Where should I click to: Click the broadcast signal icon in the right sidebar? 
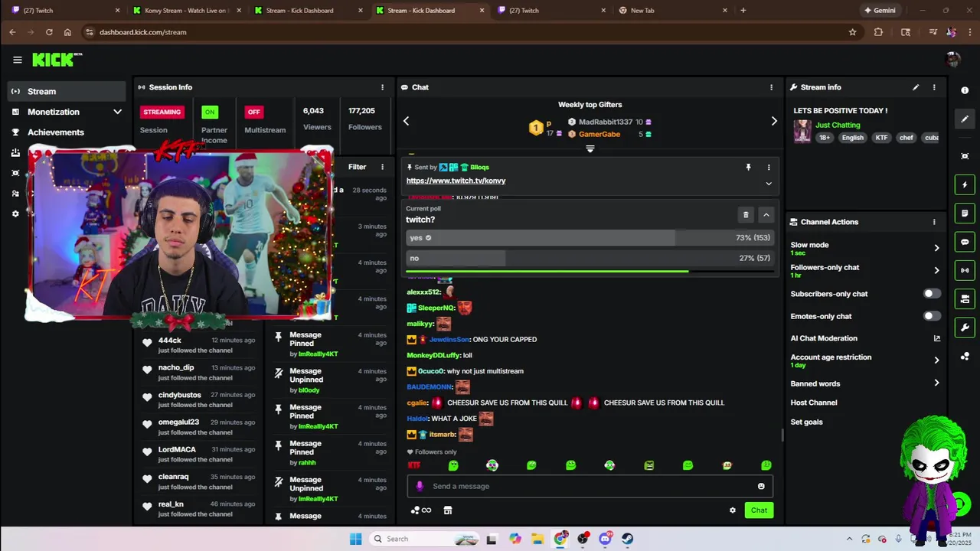(x=965, y=270)
